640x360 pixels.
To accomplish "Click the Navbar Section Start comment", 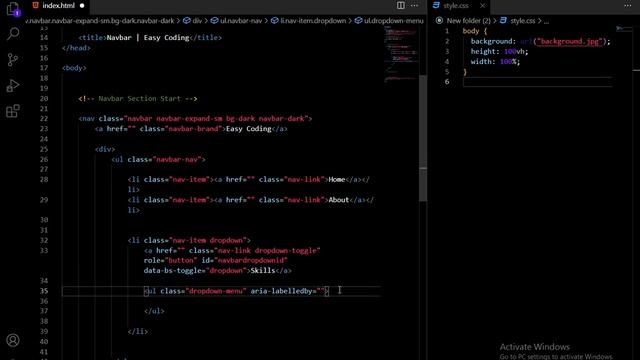I will 138,98.
